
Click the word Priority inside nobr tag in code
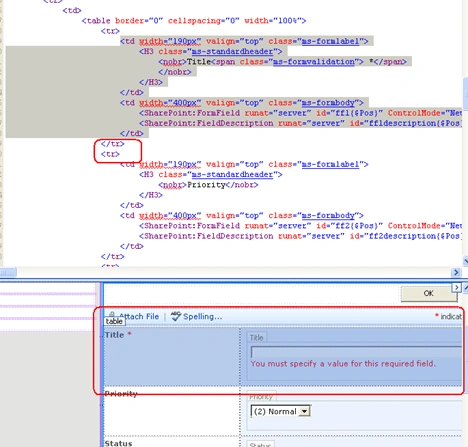pos(206,185)
